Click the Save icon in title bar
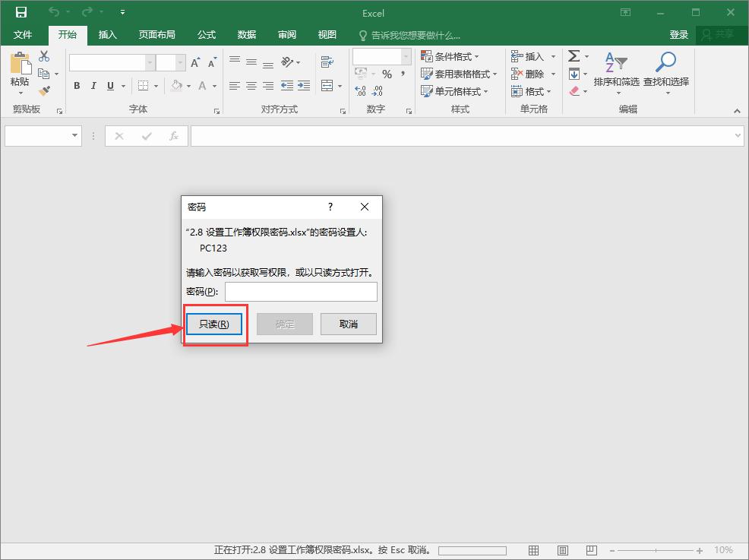749x560 pixels. [x=21, y=13]
